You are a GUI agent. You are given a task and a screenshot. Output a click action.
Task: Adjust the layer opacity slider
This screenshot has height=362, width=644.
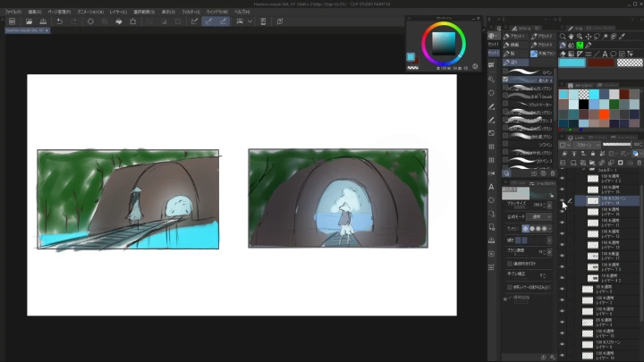(x=616, y=145)
